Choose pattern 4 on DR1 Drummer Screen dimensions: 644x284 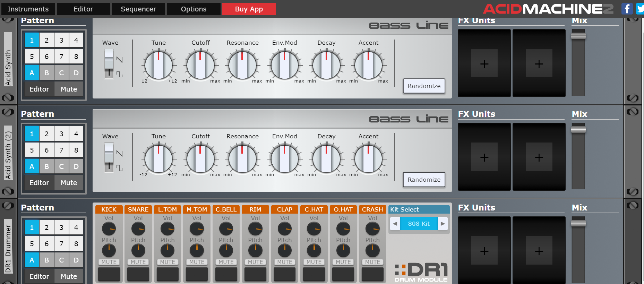[x=76, y=227]
